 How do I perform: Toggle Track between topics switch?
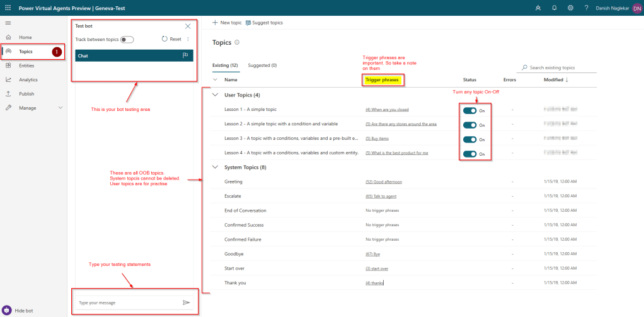(x=127, y=39)
